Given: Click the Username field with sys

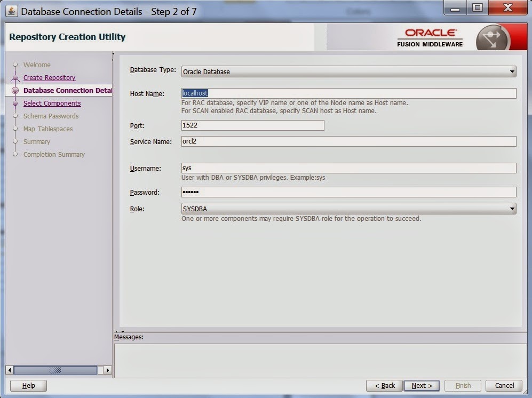Looking at the screenshot, I should coord(349,168).
